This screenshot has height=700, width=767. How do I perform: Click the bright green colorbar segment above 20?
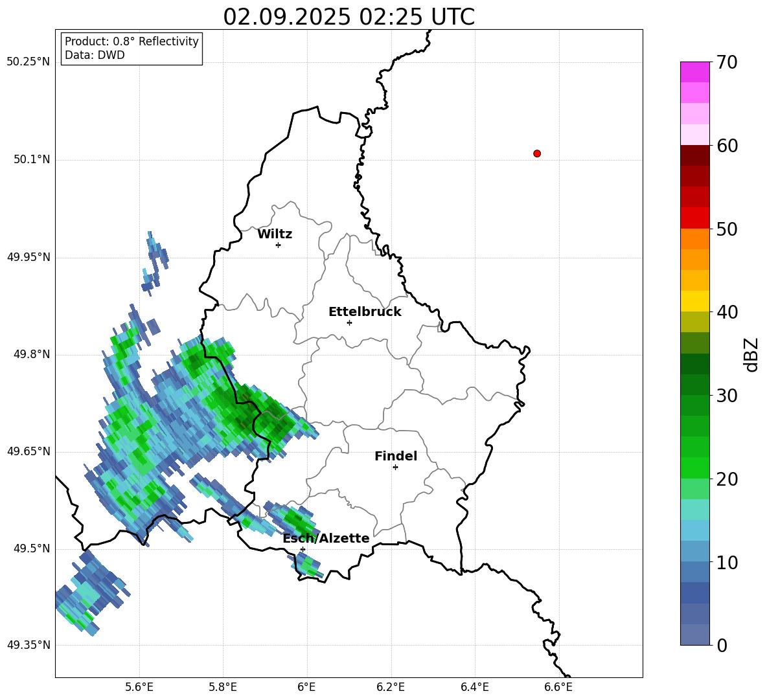pyautogui.click(x=694, y=468)
